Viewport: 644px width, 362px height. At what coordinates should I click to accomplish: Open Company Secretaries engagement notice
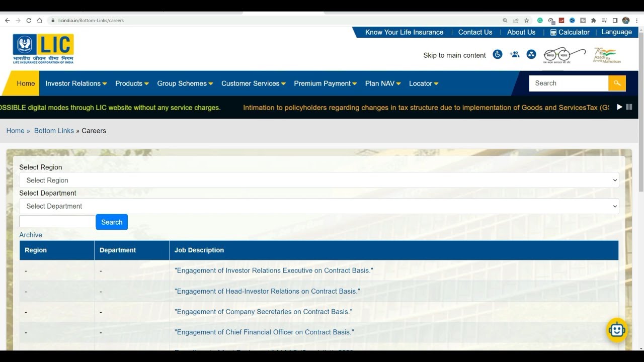[263, 312]
